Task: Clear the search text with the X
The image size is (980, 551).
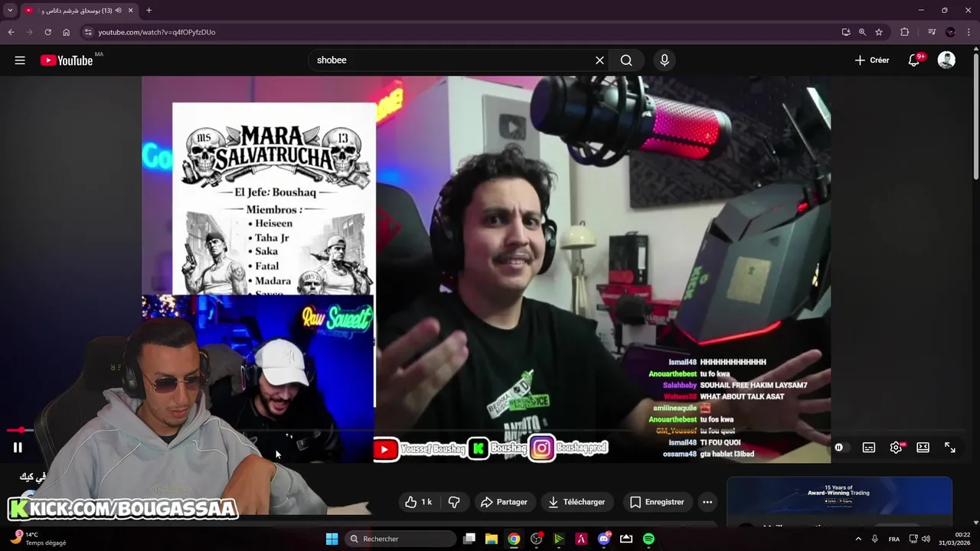Action: 599,60
